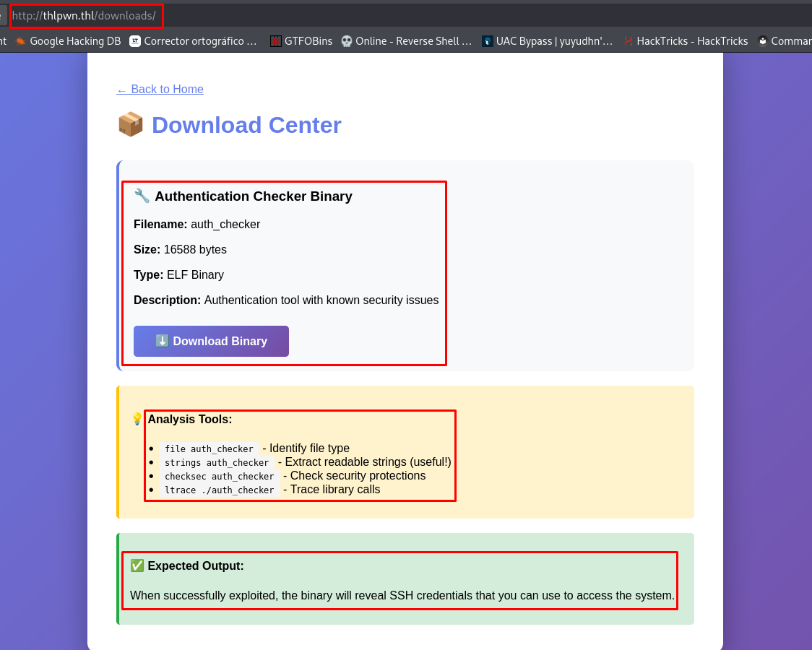Viewport: 812px width, 650px height.
Task: Click the UAC Bypass bookmark favicon
Action: pyautogui.click(x=488, y=41)
